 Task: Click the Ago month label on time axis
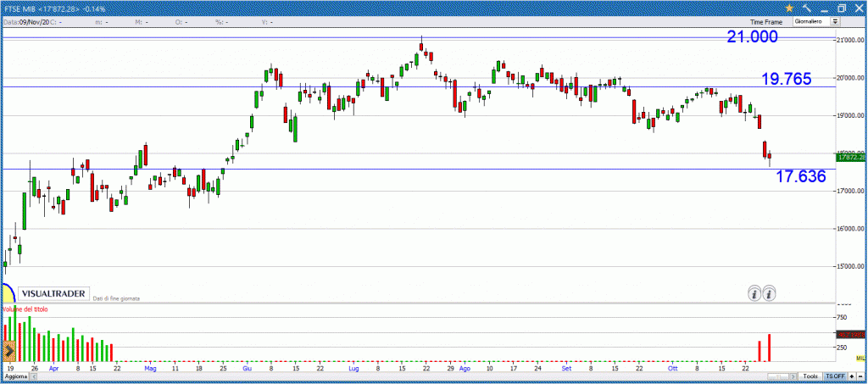pyautogui.click(x=465, y=367)
